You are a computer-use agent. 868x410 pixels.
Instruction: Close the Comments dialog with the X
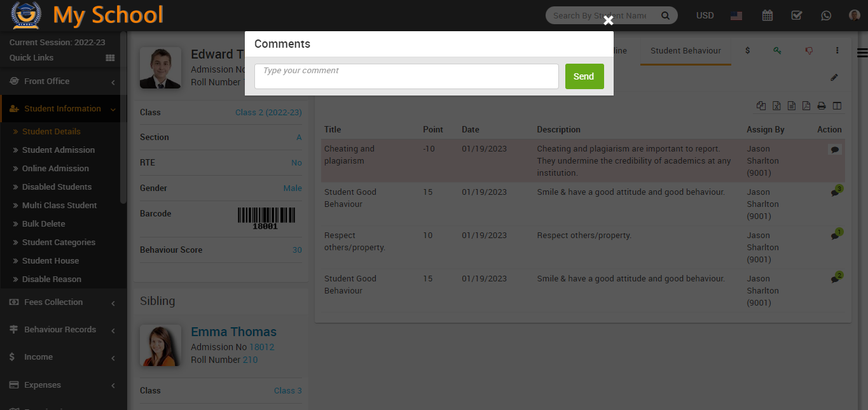click(608, 21)
